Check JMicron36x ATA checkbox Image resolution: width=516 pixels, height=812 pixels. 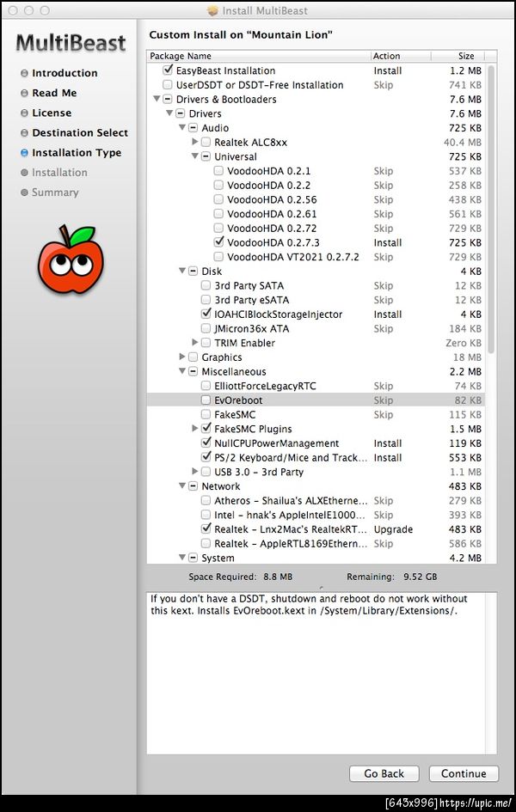206,328
